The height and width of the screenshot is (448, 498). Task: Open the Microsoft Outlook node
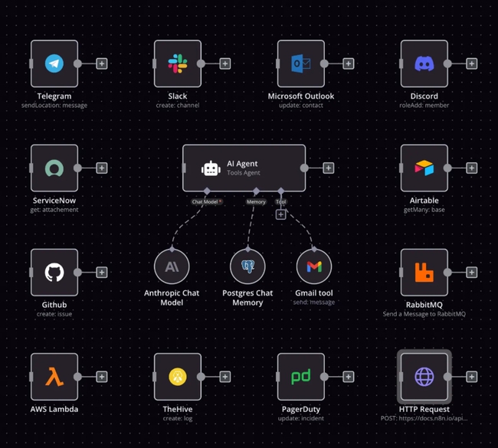pos(301,64)
